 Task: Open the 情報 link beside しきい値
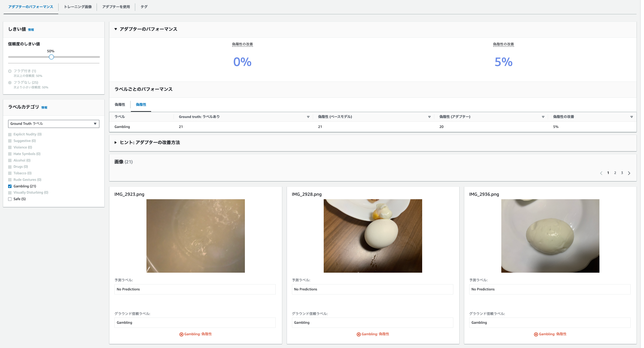31,30
